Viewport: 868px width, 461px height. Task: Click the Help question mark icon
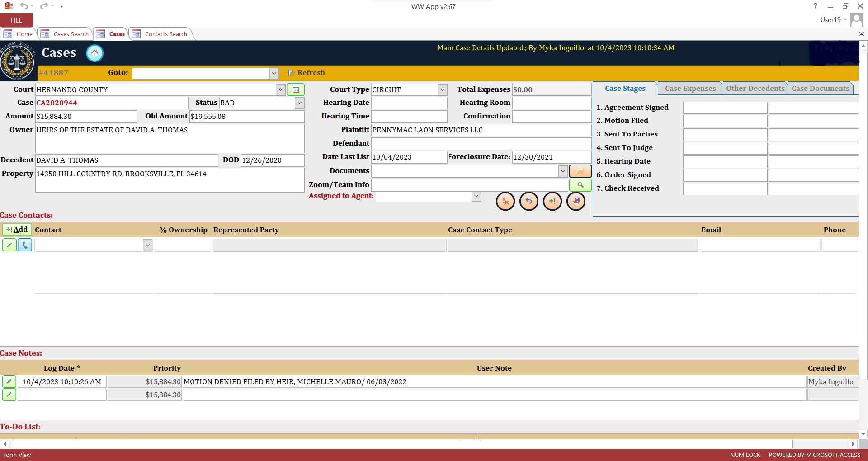click(815, 6)
